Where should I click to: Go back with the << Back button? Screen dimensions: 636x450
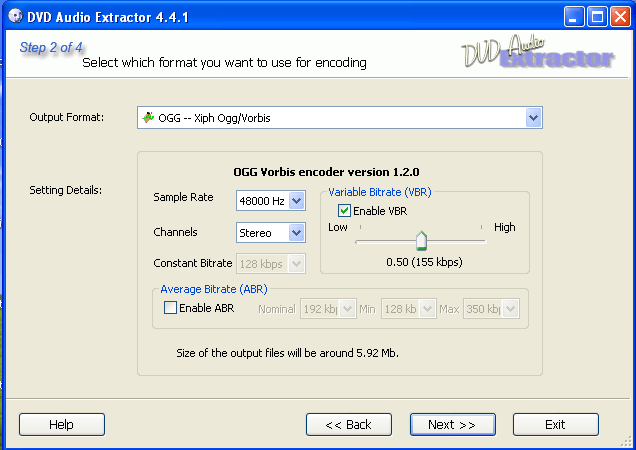(348, 425)
